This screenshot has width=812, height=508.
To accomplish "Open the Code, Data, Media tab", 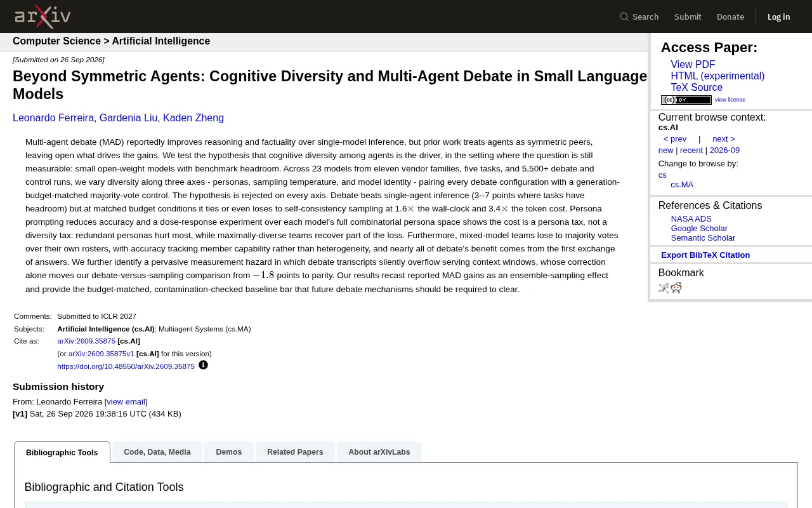I will pos(157,451).
